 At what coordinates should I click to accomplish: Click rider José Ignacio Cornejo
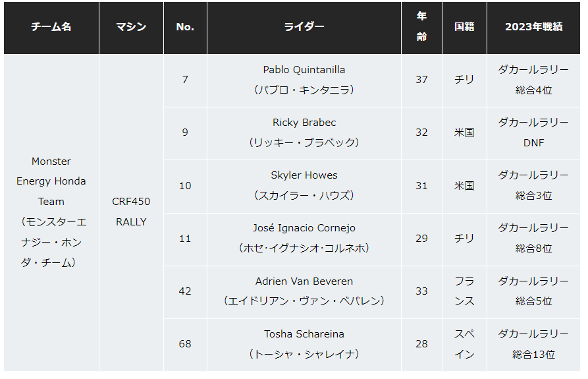pos(304,228)
